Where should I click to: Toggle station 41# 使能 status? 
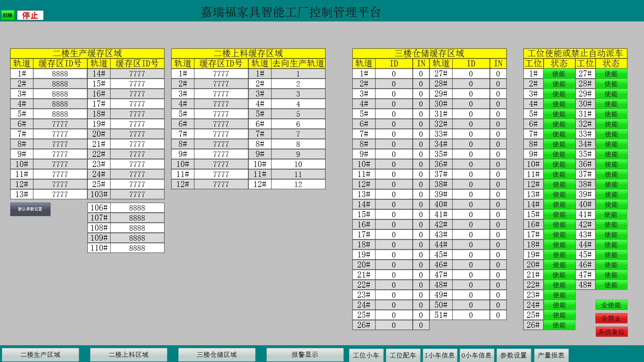pyautogui.click(x=611, y=215)
